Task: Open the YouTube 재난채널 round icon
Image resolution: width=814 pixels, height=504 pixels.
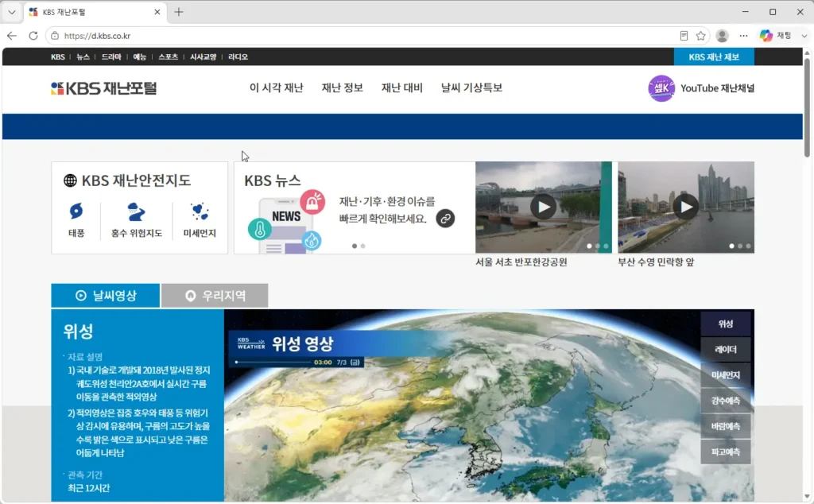Action: click(x=661, y=88)
